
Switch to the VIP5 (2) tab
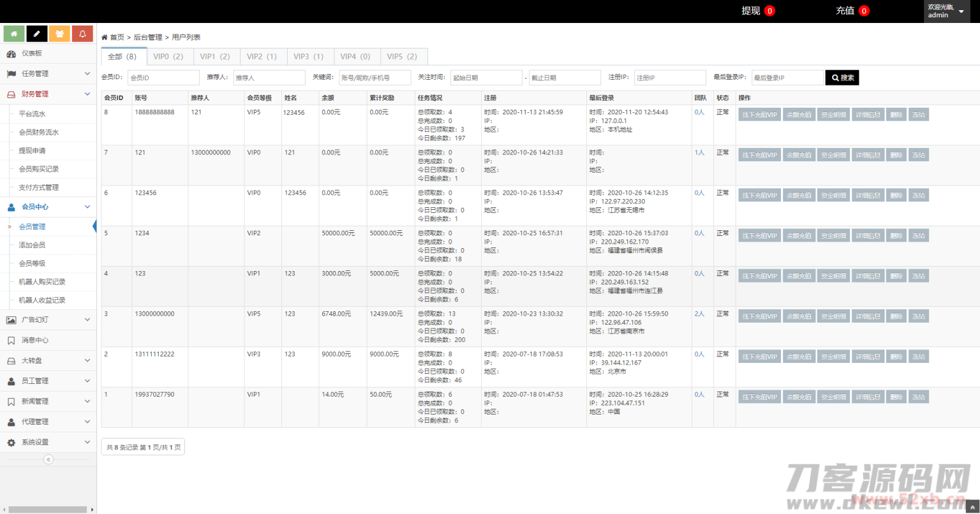[403, 56]
